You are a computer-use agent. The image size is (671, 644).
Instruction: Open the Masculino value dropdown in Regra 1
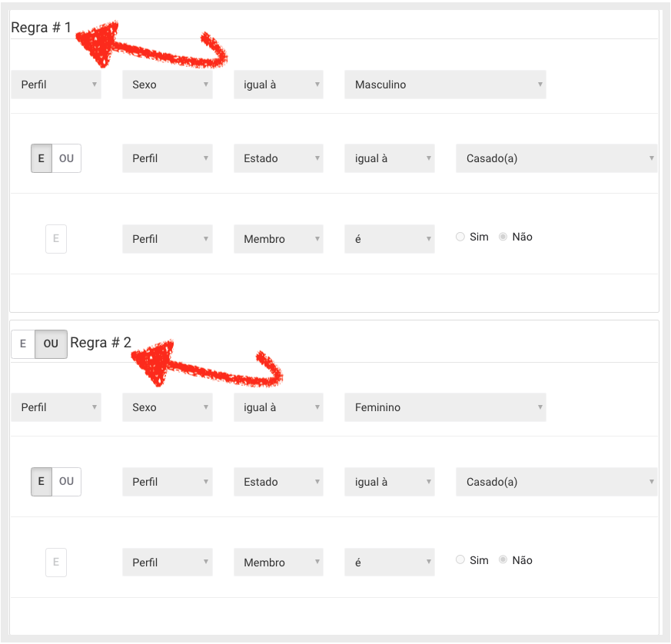pos(445,85)
